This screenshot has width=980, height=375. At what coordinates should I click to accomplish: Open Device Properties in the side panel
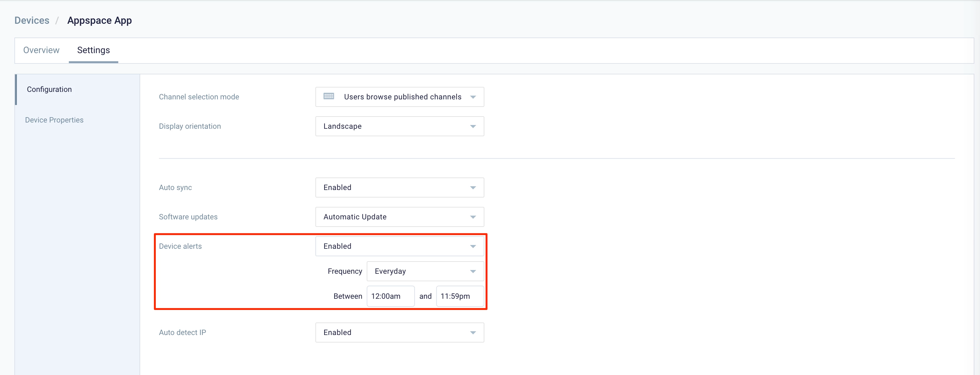54,120
